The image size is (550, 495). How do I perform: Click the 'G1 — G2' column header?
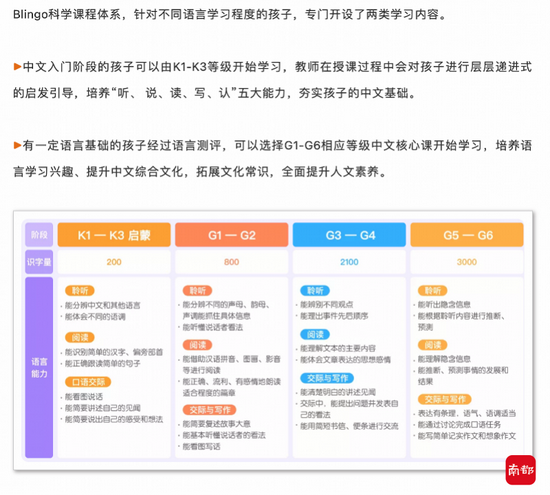click(232, 235)
